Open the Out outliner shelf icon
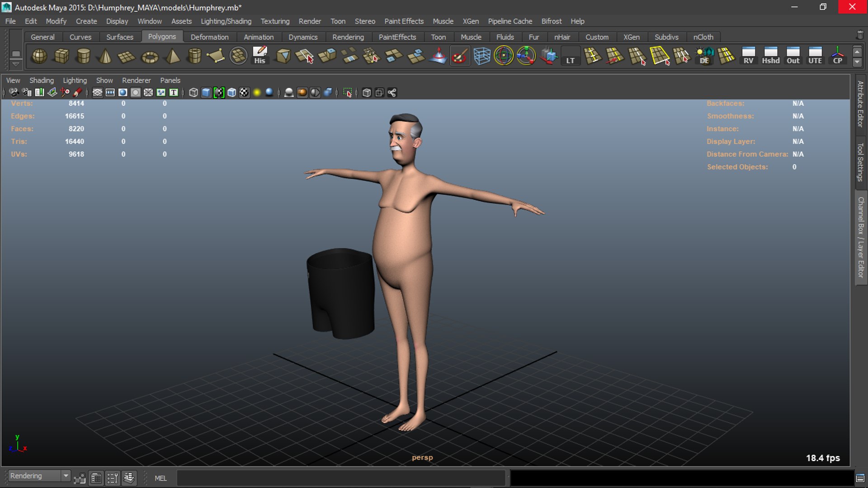The height and width of the screenshot is (488, 868). (793, 56)
